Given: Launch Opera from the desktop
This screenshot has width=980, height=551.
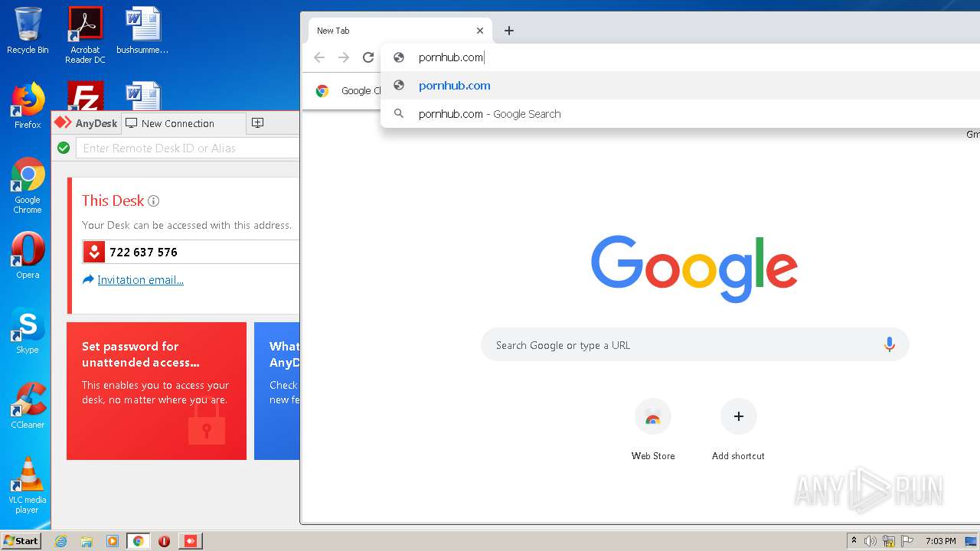Looking at the screenshot, I should click(x=28, y=256).
